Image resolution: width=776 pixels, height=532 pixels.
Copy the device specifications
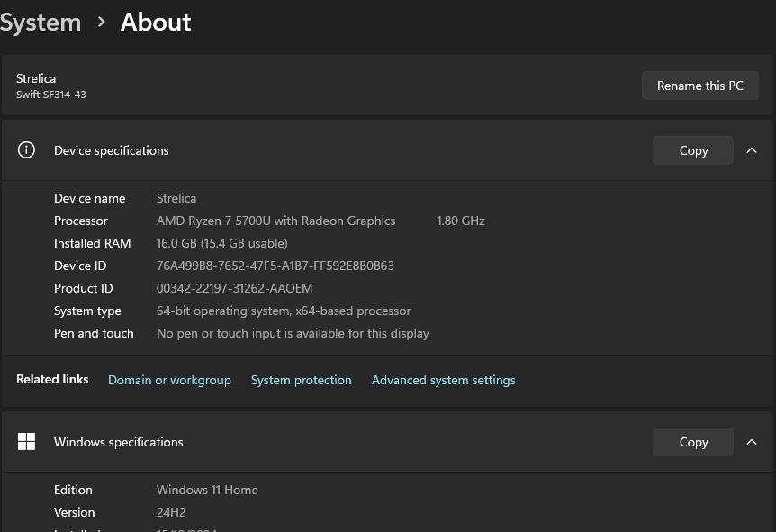(x=693, y=150)
